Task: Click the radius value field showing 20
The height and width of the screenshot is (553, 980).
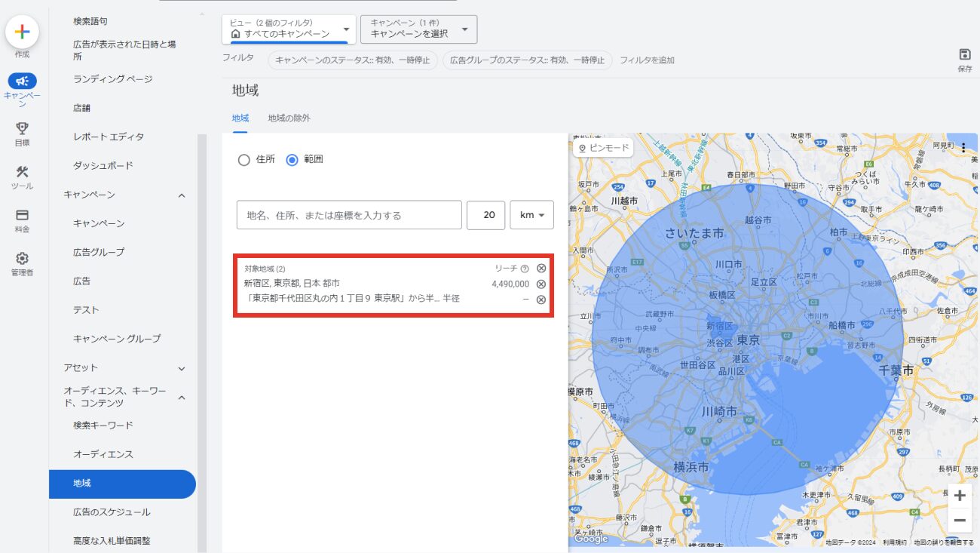Action: click(486, 215)
